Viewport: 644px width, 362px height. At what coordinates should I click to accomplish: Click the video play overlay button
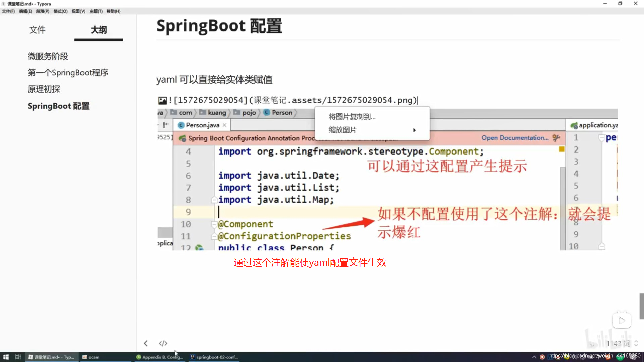pos(622,321)
